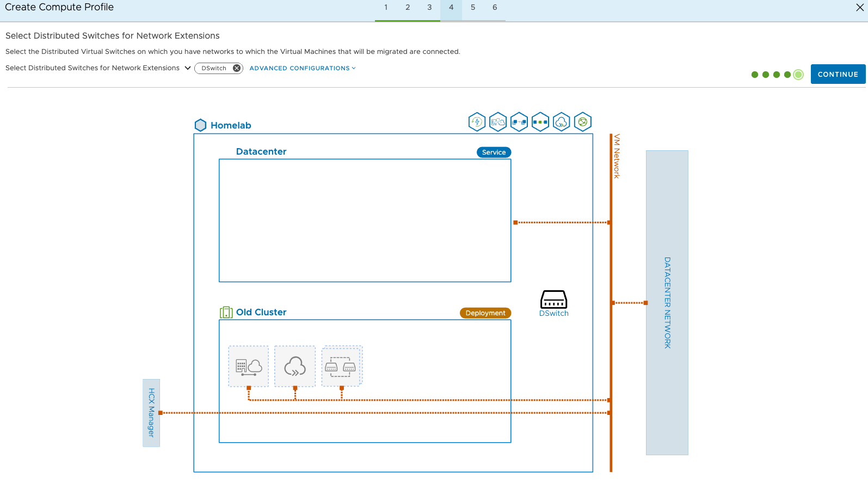868x489 pixels.
Task: Click the three connected squares hexagon icon
Action: [x=540, y=122]
